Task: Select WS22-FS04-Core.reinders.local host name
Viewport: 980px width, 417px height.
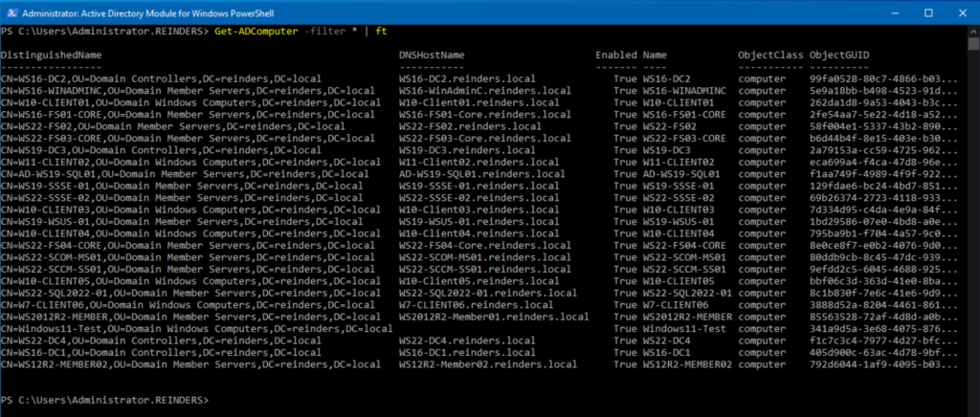Action: point(485,245)
